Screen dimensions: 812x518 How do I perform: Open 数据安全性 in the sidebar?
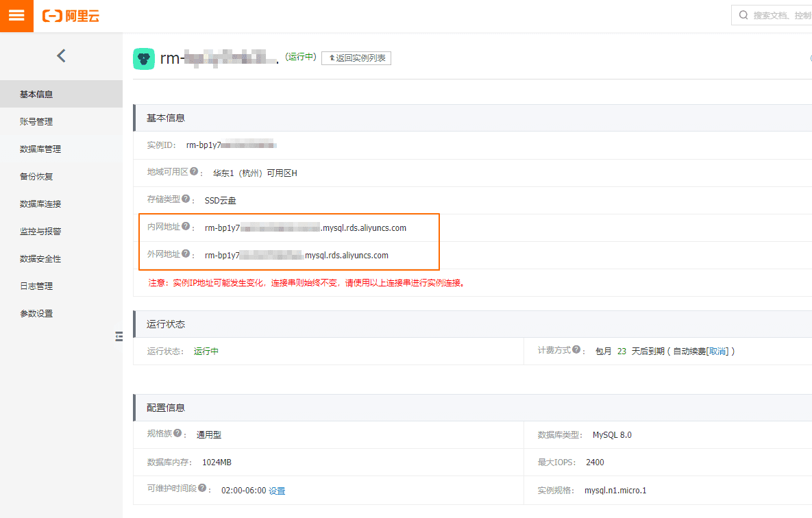click(61, 259)
